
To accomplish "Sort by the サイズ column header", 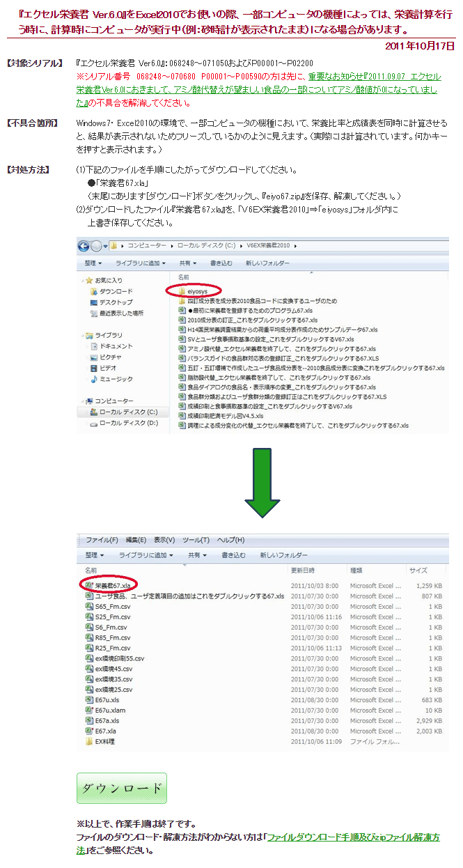I will point(418,571).
